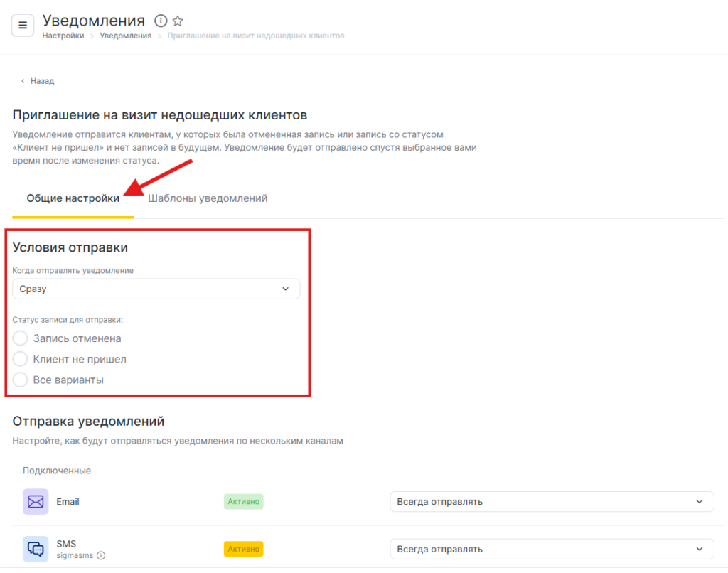The image size is (728, 573).
Task: Click the Уведомления breadcrumb link
Action: [x=125, y=36]
